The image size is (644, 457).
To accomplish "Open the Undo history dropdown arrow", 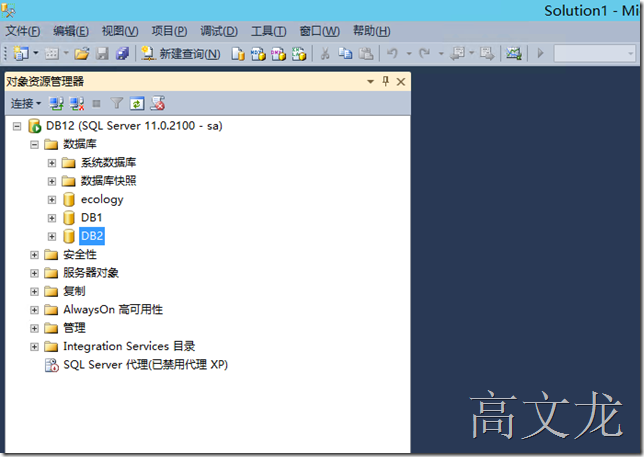I will tap(409, 53).
